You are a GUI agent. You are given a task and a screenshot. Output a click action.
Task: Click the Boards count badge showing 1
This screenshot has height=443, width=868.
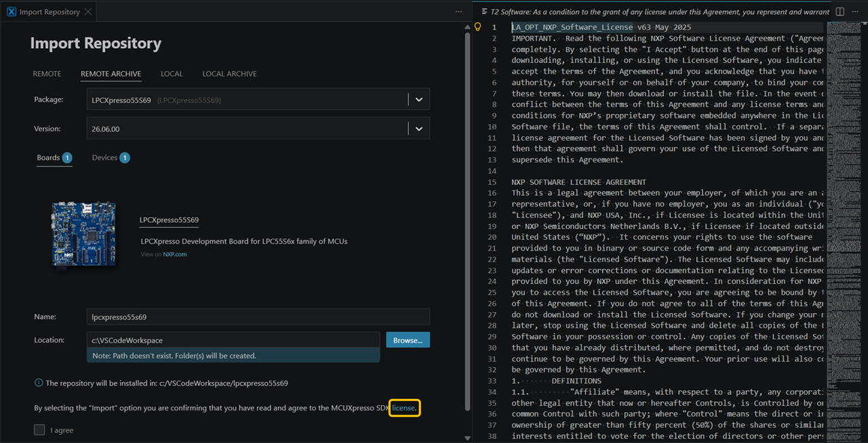coord(67,158)
